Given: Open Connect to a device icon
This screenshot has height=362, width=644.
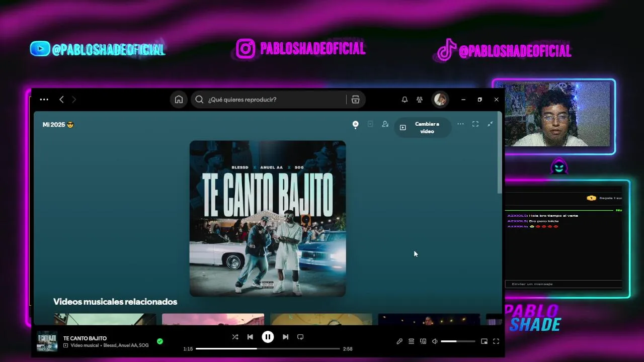Looking at the screenshot, I should pyautogui.click(x=423, y=341).
